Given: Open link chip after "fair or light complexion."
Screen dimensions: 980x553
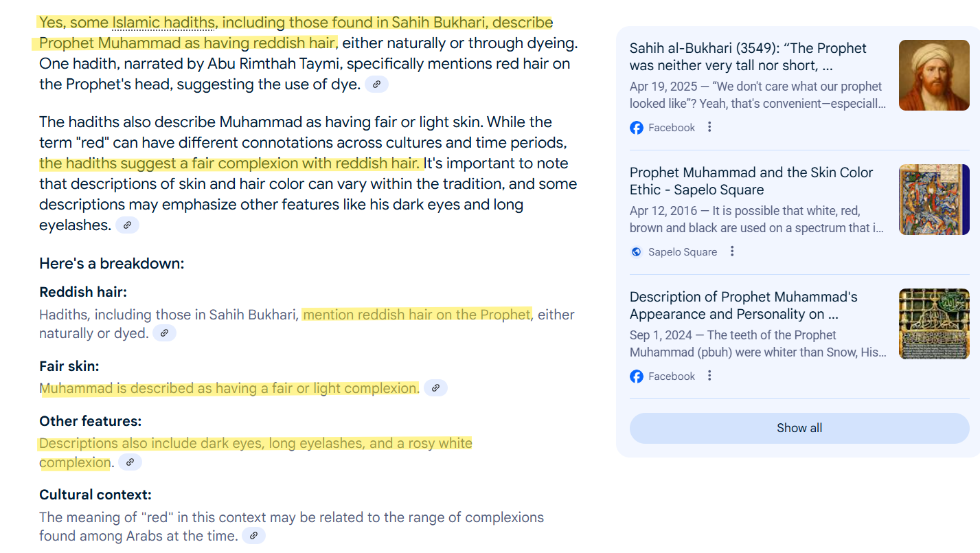Looking at the screenshot, I should point(435,388).
